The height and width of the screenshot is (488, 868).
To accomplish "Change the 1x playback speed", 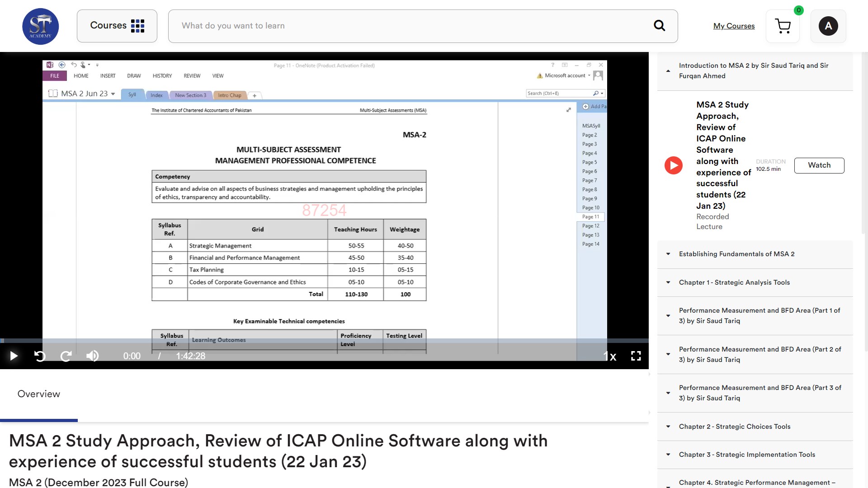I will (x=610, y=357).
